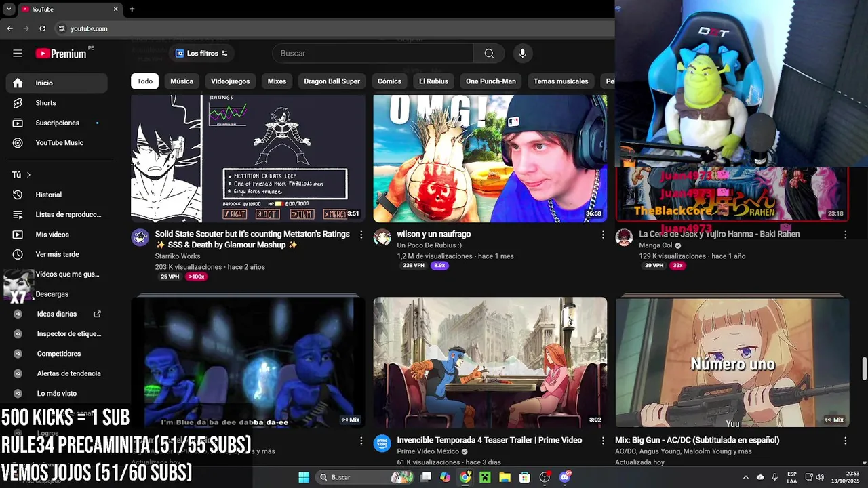Open Lo más visto in sidebar
This screenshot has width=868, height=488.
click(57, 394)
